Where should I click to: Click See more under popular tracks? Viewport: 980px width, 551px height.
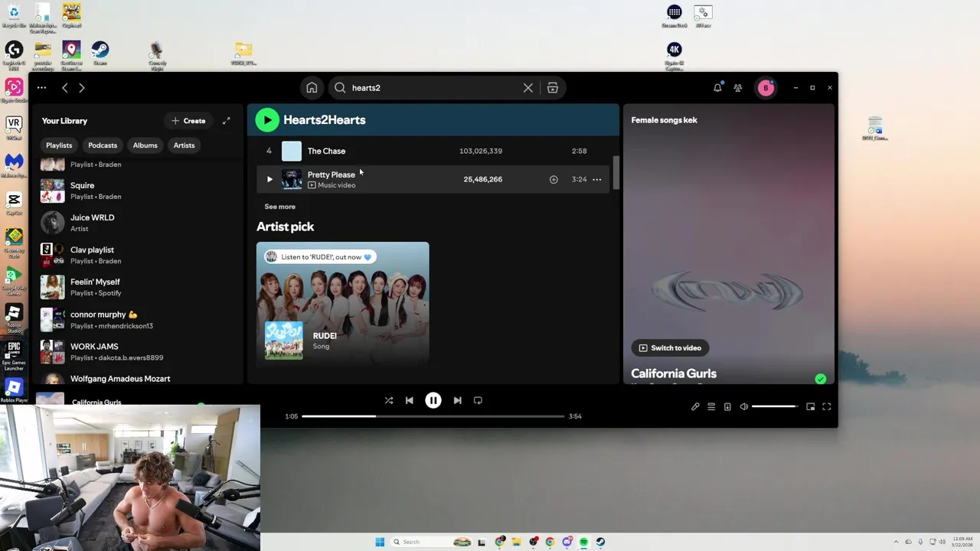click(x=279, y=207)
